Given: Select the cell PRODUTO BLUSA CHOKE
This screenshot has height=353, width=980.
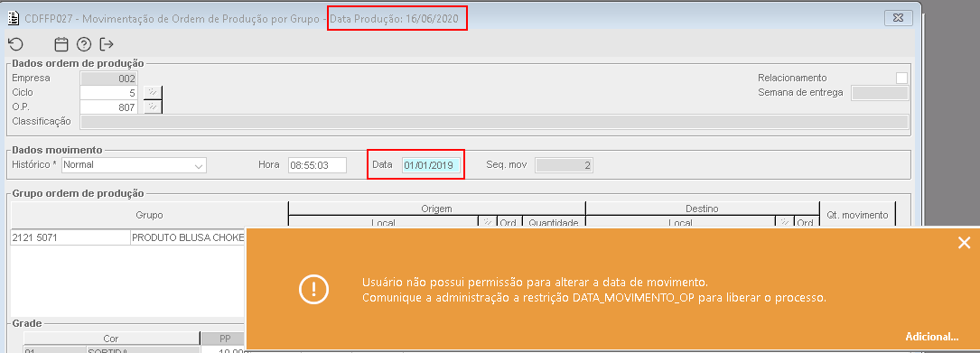Looking at the screenshot, I should click(188, 237).
